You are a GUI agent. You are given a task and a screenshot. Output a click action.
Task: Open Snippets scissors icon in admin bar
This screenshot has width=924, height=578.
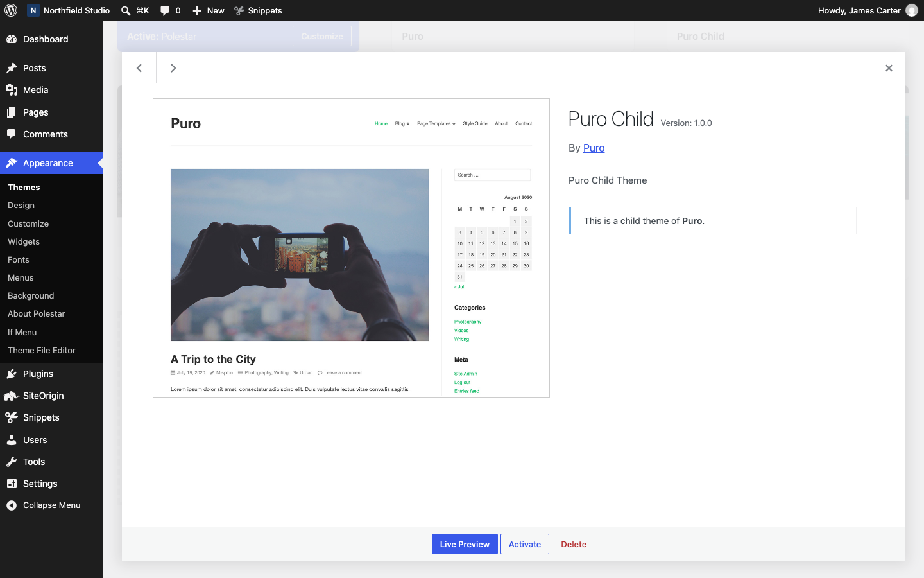click(239, 10)
